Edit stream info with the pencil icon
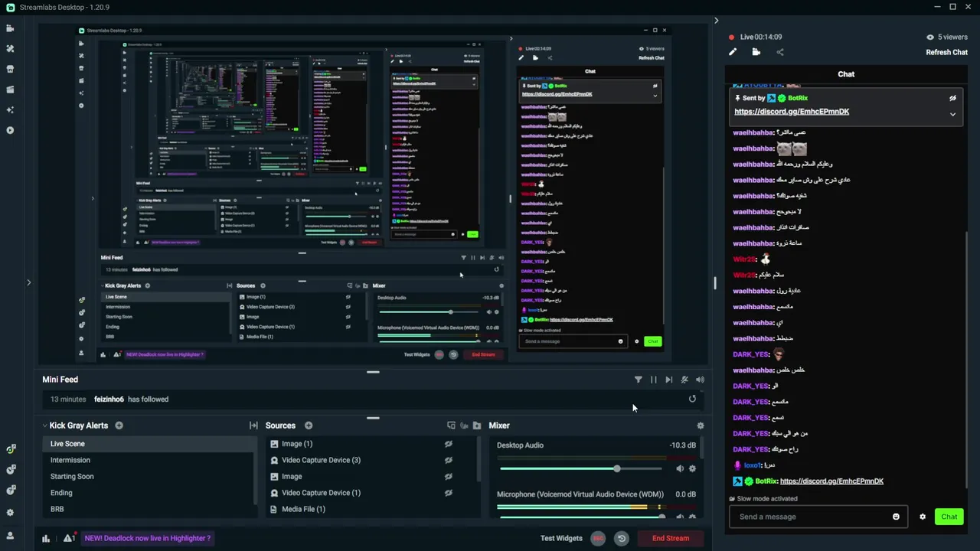 [x=733, y=52]
